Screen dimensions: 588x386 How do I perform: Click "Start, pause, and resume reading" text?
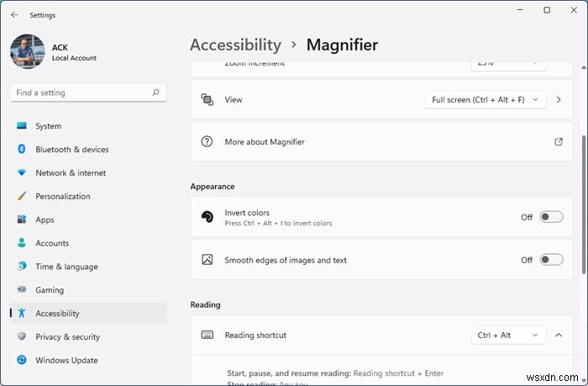289,373
